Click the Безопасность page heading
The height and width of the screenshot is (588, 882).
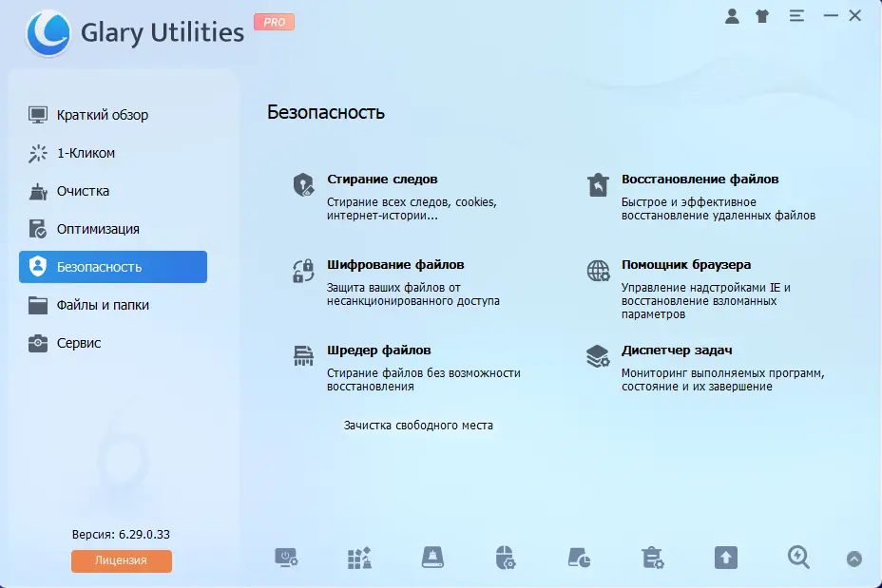[x=326, y=112]
